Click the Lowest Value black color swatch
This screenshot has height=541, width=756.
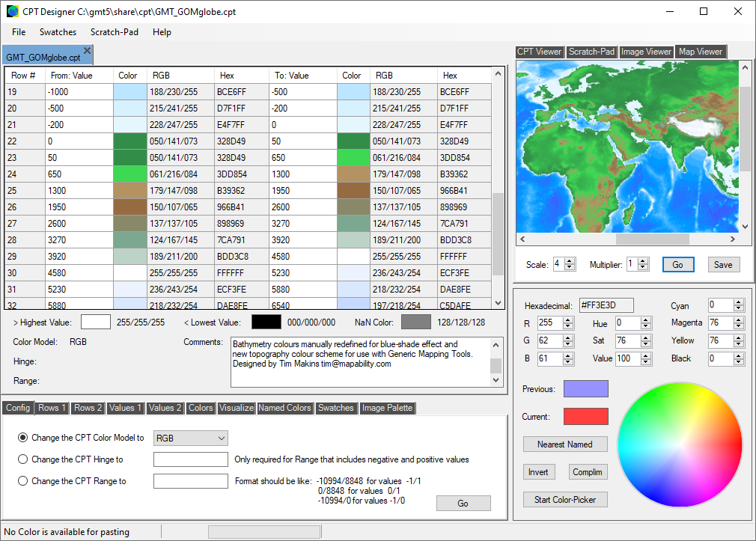(266, 322)
